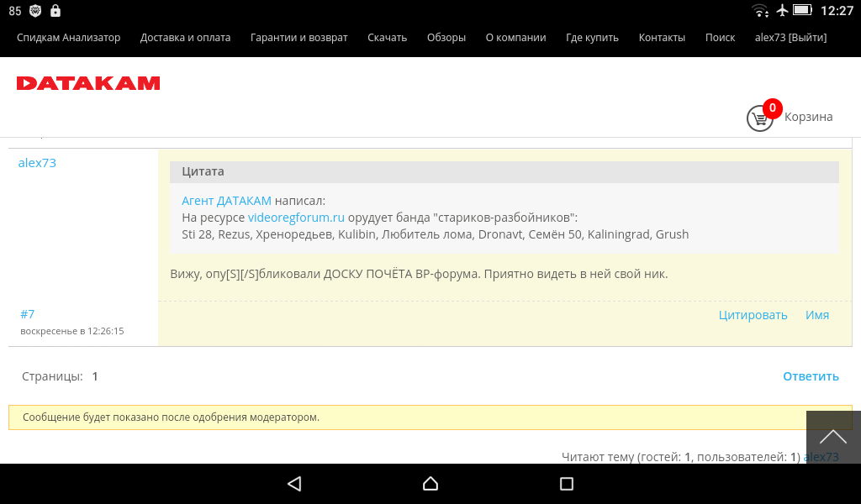Open the shopping cart icon

pos(760,118)
